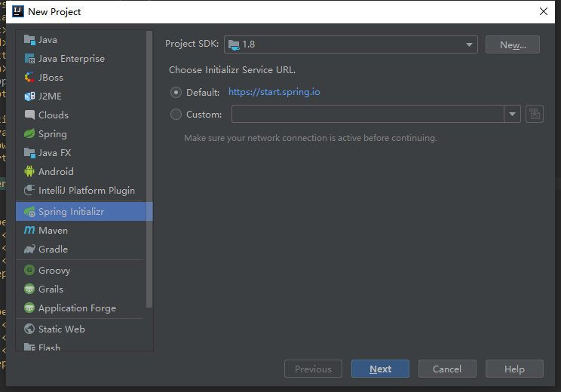This screenshot has width=561, height=392.
Task: Expand the Custom URL history dropdown arrow
Action: (513, 115)
